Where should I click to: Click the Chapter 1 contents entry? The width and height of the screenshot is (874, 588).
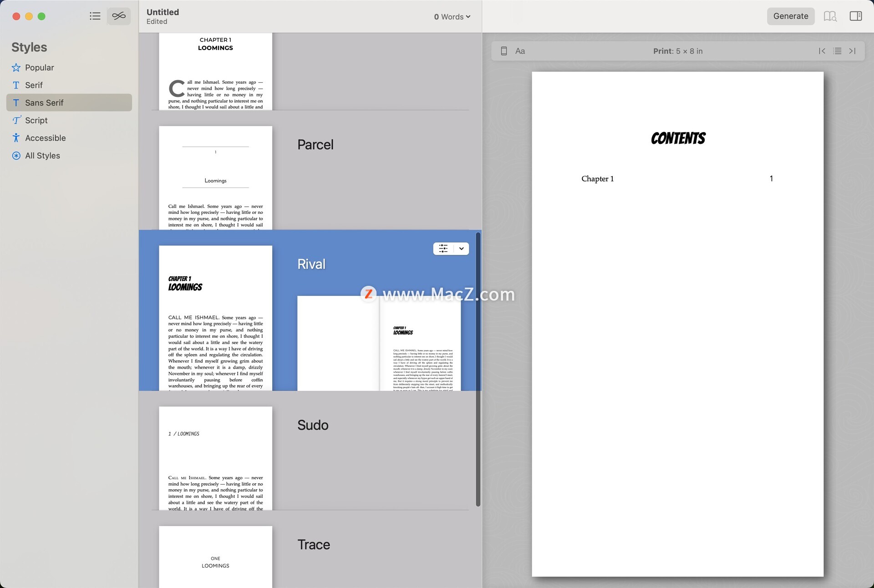click(597, 179)
